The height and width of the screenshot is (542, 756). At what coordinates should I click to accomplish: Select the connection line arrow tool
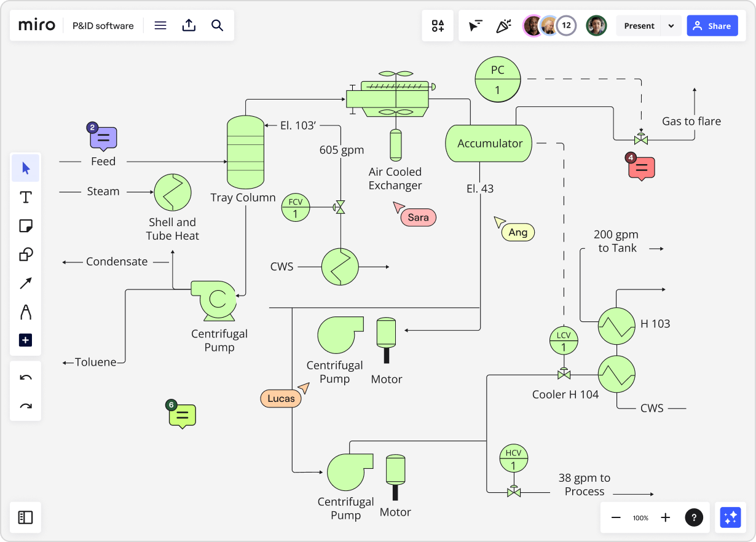[x=25, y=283]
